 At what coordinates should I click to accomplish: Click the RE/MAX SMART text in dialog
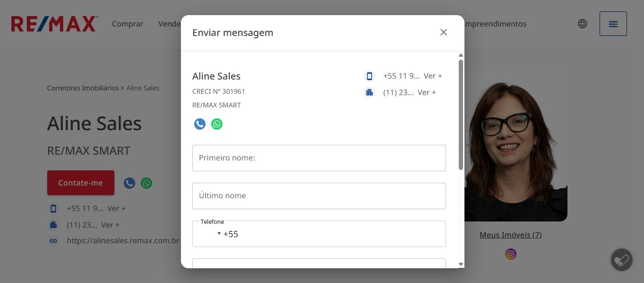point(216,105)
